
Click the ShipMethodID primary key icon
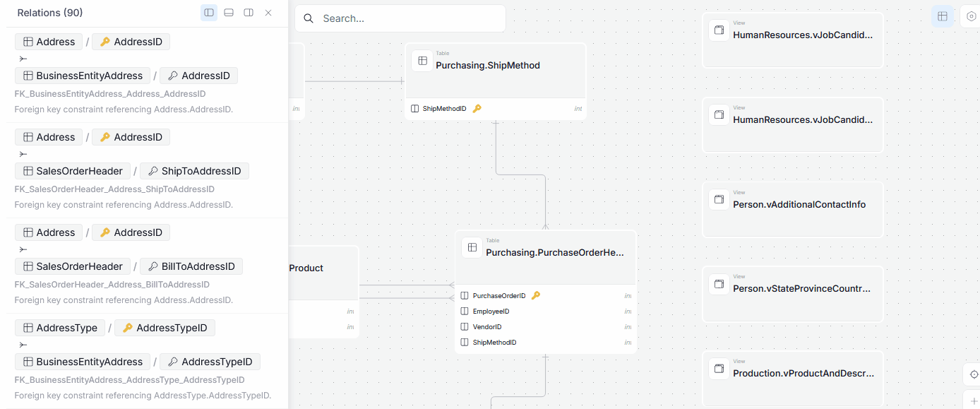(477, 109)
